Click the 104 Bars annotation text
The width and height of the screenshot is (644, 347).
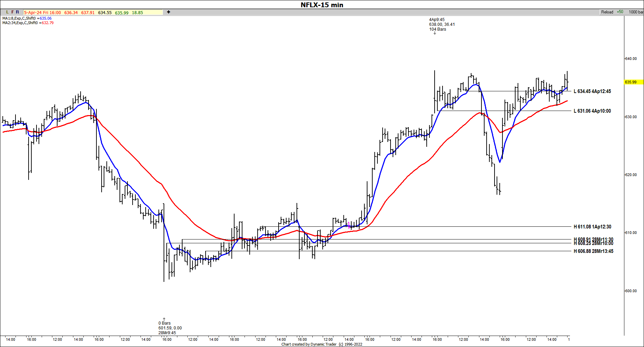[437, 29]
